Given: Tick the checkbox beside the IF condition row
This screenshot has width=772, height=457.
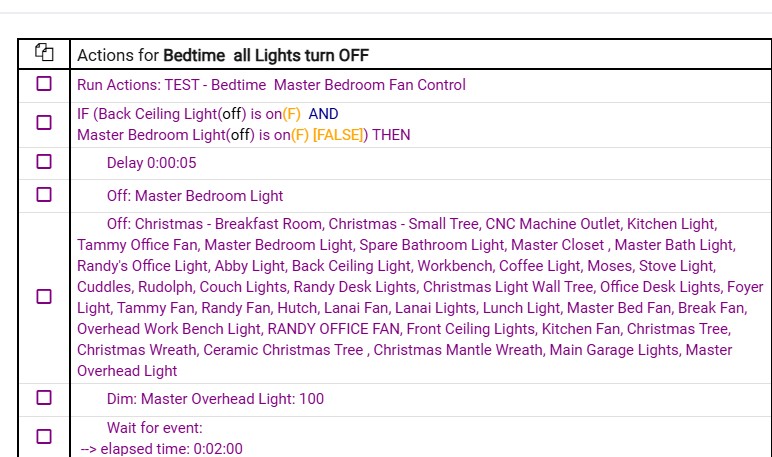Looking at the screenshot, I should click(x=44, y=122).
